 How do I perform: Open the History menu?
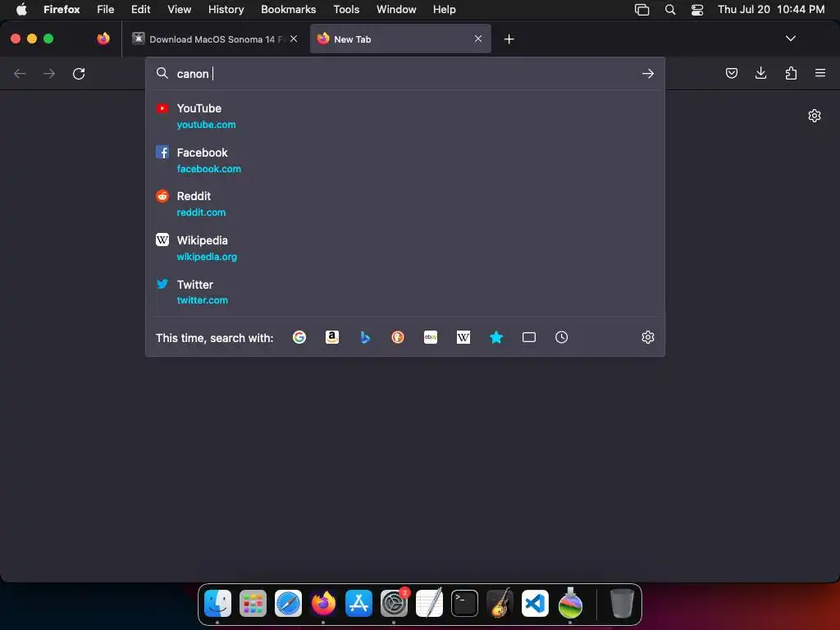tap(226, 9)
